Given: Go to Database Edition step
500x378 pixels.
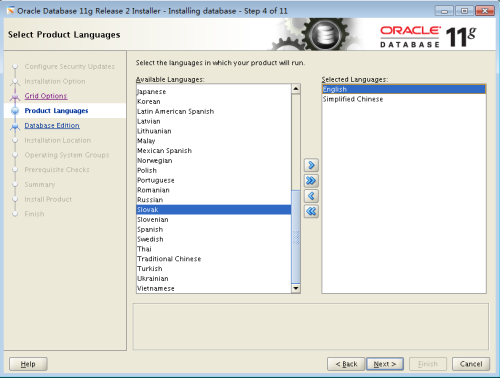Looking at the screenshot, I should click(52, 126).
